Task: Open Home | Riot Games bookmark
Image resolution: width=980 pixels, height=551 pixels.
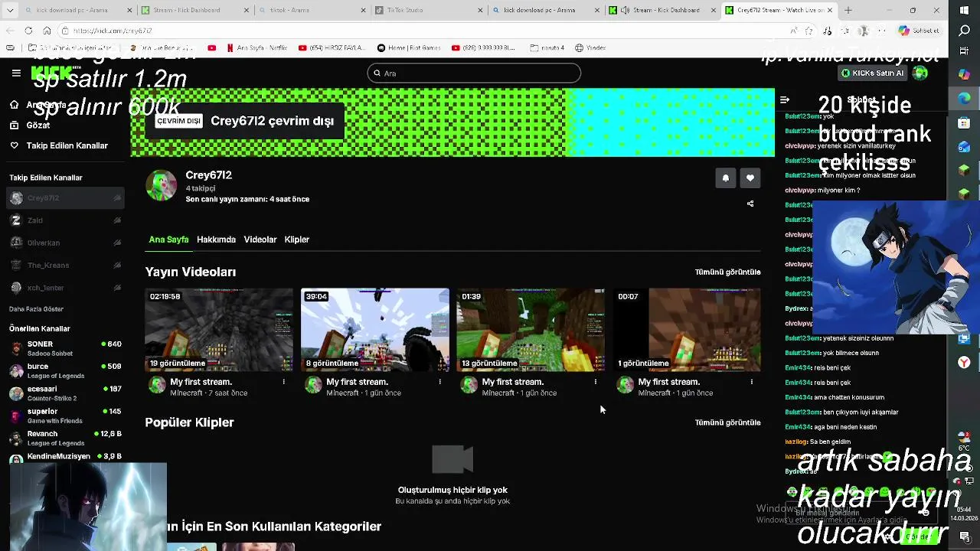Action: [x=409, y=47]
